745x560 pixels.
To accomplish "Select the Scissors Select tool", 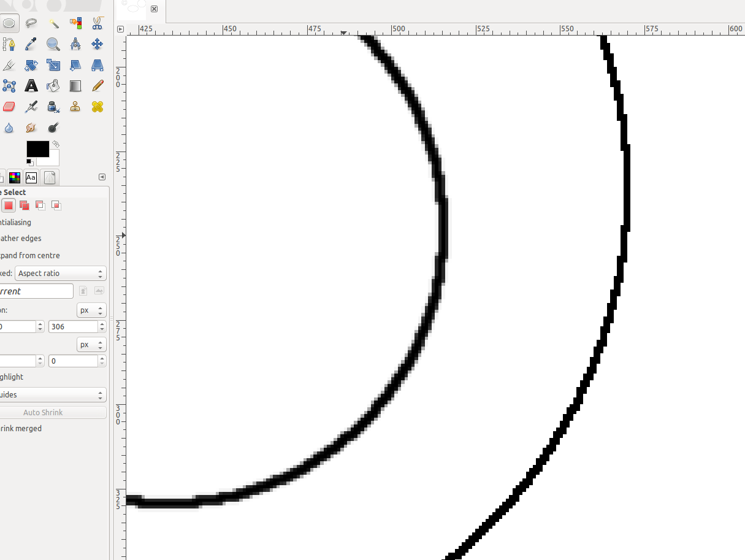I will (97, 23).
